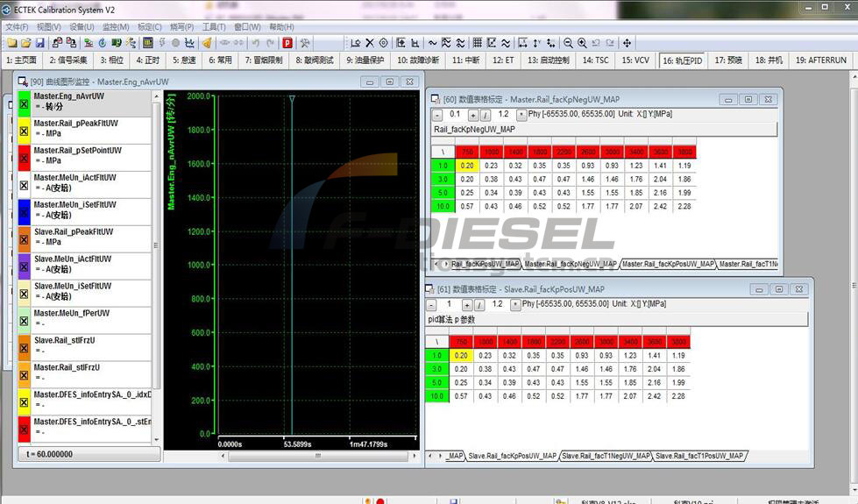Screen dimensions: 858x504
Task: Click slash button in Slave table window
Action: (479, 305)
